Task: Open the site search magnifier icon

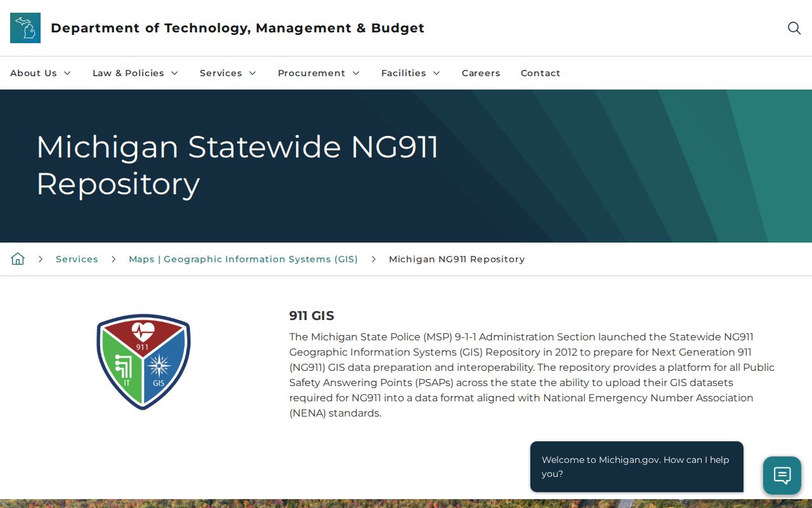Action: [794, 28]
